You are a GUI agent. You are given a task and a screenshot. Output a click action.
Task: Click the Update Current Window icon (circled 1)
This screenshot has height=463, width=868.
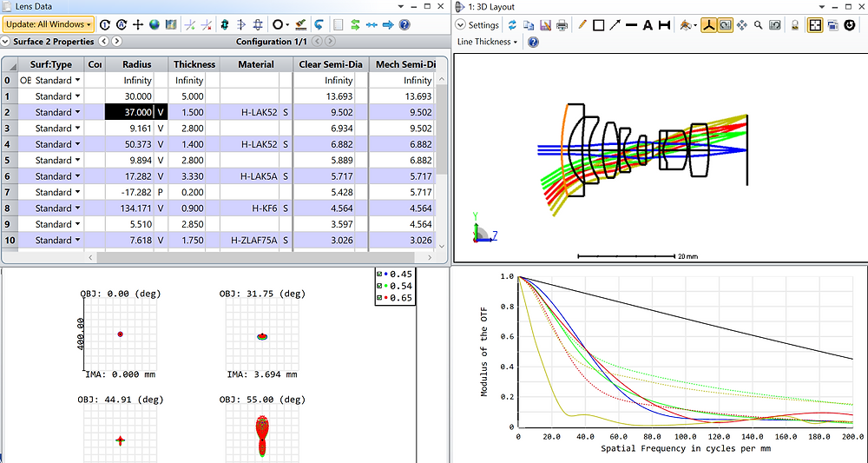(x=105, y=24)
